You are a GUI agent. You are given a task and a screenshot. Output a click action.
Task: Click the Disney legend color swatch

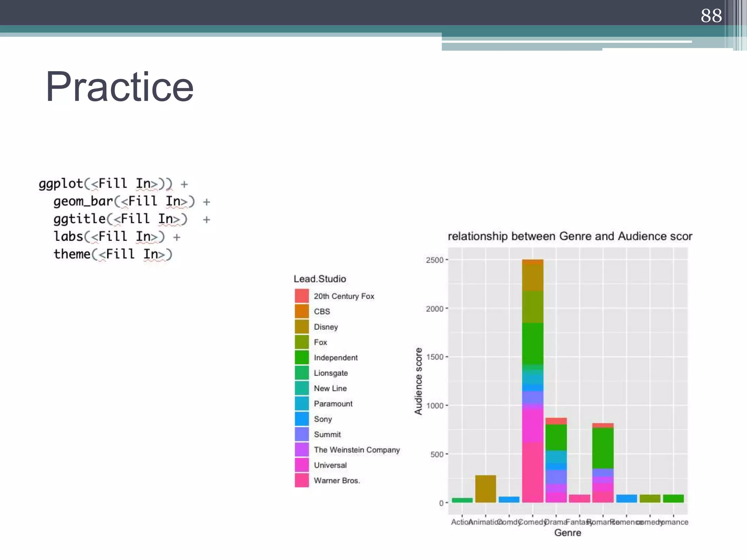coord(302,327)
